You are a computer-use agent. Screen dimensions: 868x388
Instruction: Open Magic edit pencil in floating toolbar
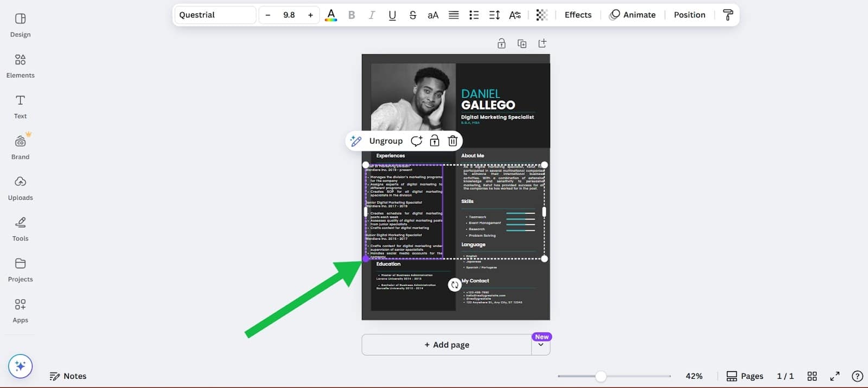[356, 141]
